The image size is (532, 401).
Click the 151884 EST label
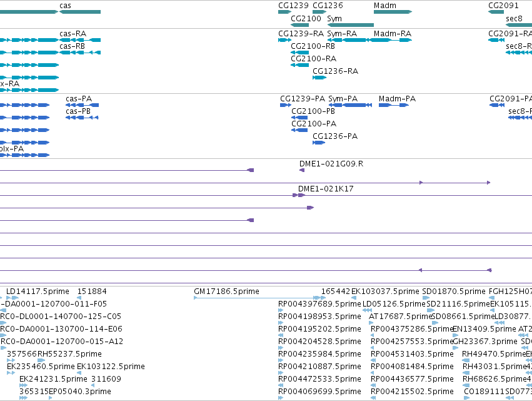point(92,292)
